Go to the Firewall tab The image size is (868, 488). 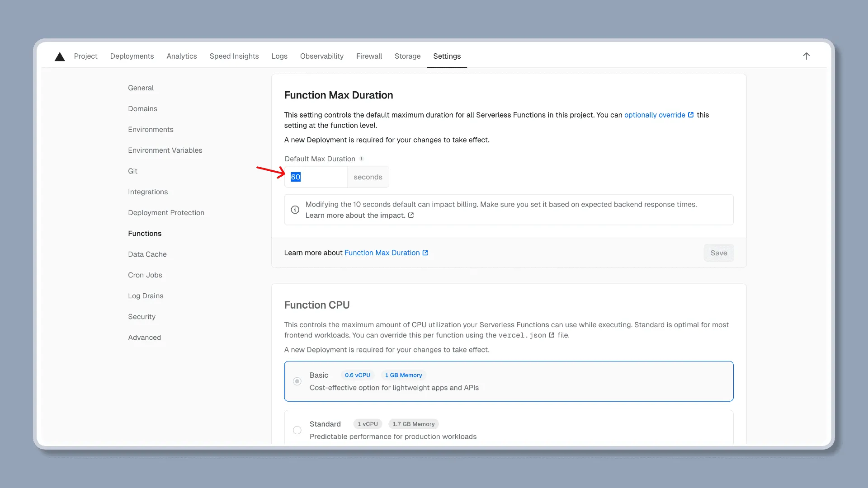tap(369, 56)
